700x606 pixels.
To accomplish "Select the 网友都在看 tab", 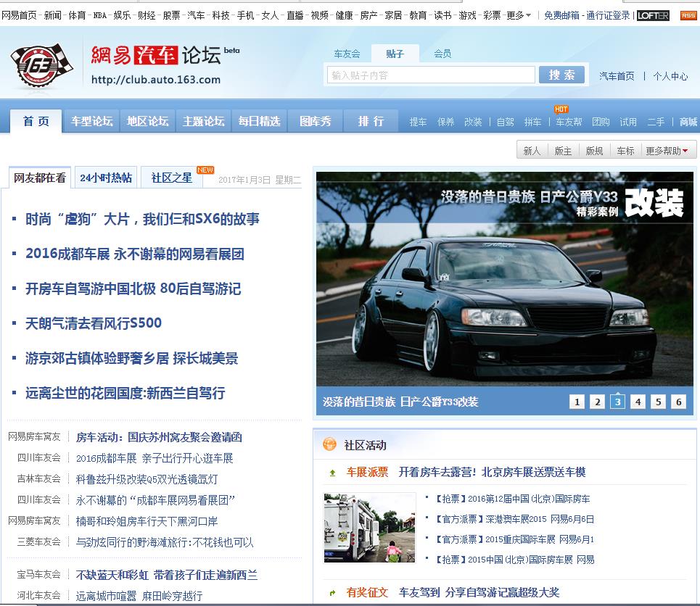I will coord(40,178).
